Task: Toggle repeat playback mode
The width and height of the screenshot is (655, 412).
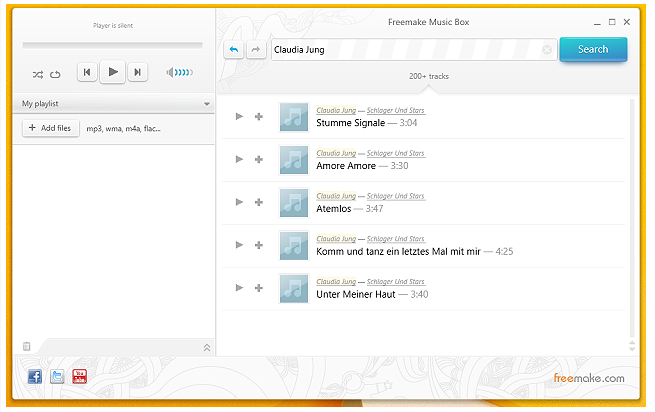Action: point(55,74)
